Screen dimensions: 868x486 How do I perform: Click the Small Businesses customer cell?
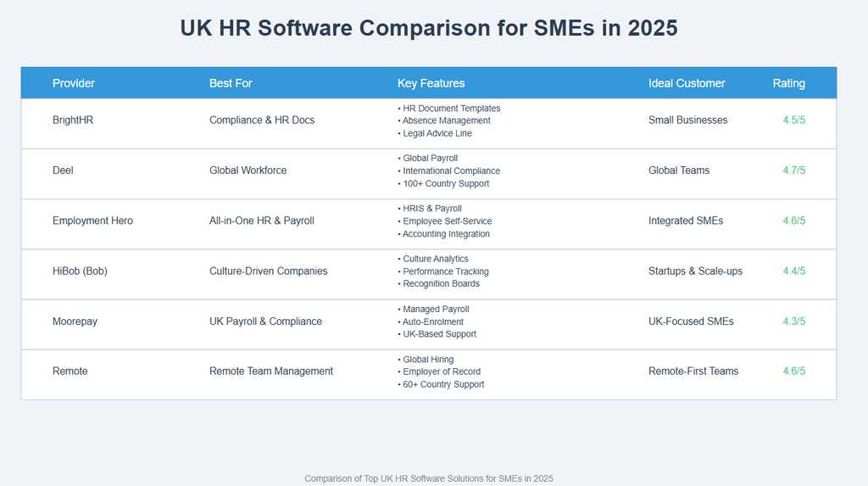tap(688, 120)
